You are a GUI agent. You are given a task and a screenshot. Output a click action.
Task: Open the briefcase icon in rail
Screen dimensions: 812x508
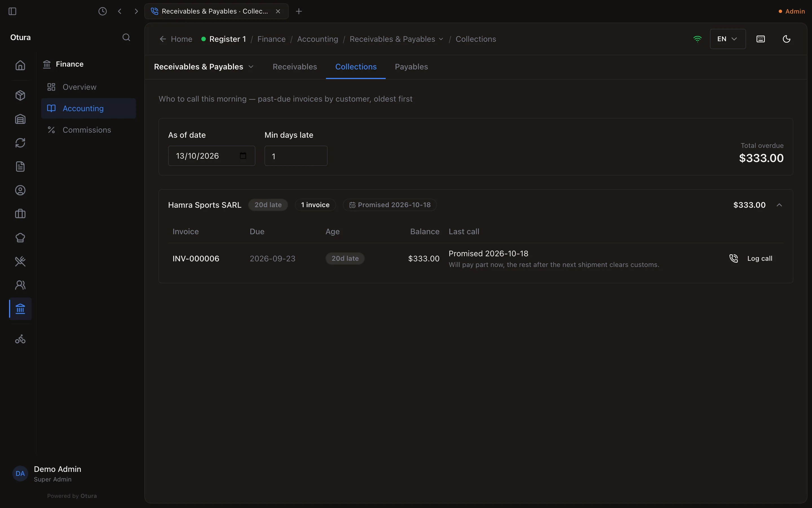(20, 214)
